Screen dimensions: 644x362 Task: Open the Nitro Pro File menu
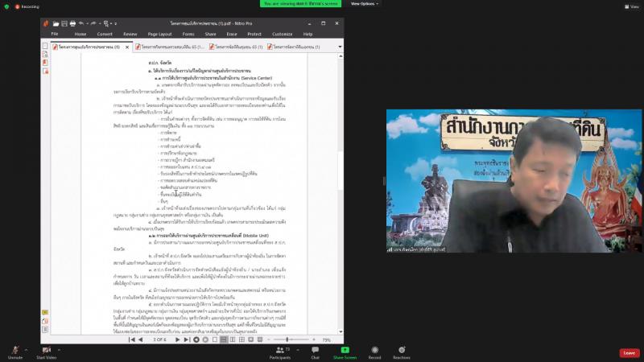55,34
